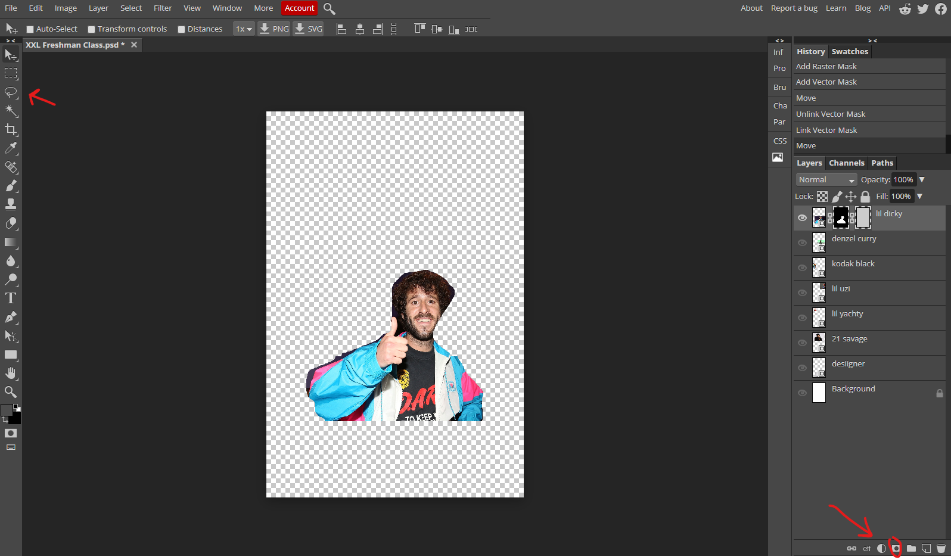Image resolution: width=951 pixels, height=560 pixels.
Task: Click the foreground color swatch
Action: (7, 410)
